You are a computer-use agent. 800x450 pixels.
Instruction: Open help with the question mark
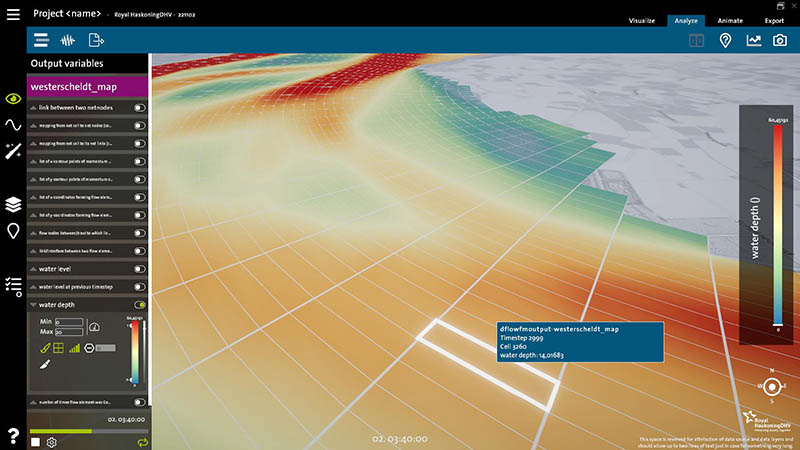tap(13, 436)
